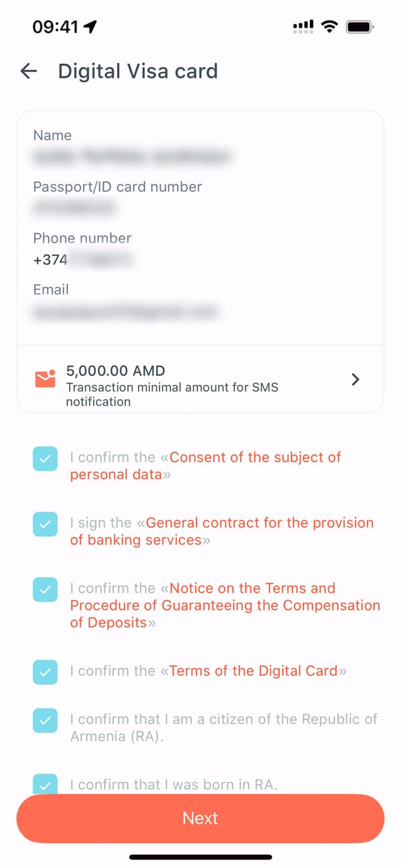Image resolution: width=401 pixels, height=868 pixels.
Task: Uncheck the RA citizen confirmation checkbox
Action: 45,720
